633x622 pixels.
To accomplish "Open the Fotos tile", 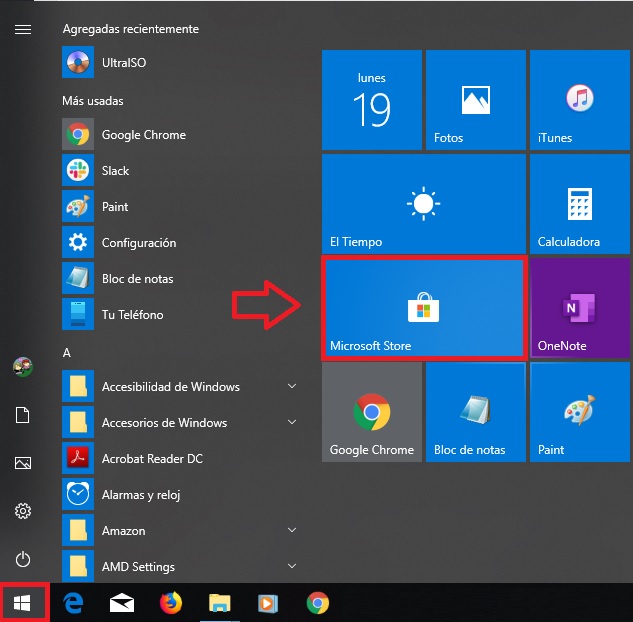I will click(x=475, y=100).
